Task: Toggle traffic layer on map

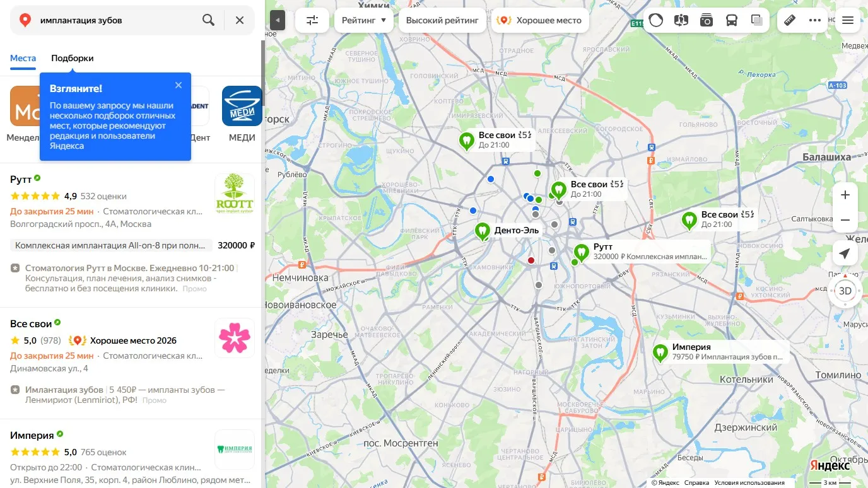Action: click(x=656, y=20)
